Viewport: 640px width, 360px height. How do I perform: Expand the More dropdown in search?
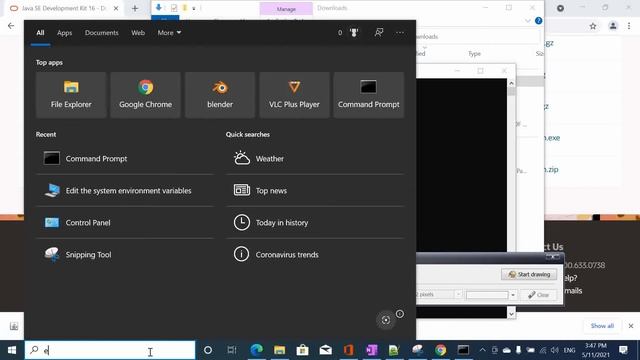[169, 33]
